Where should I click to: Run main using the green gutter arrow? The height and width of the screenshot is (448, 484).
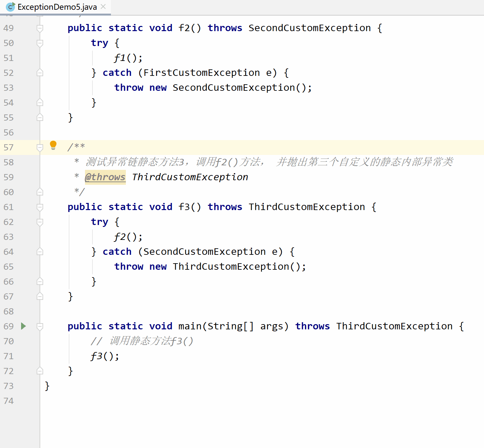(23, 326)
